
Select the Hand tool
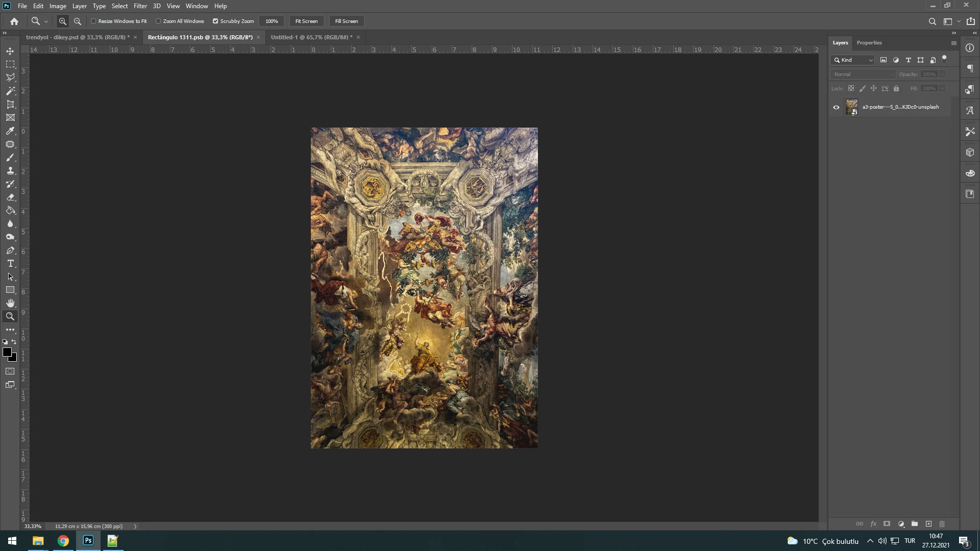[10, 303]
